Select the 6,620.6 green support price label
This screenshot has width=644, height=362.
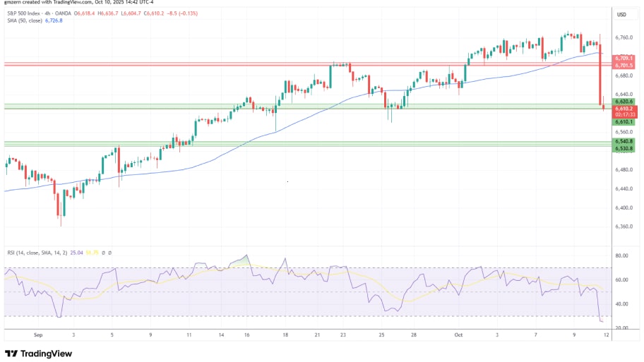[623, 102]
